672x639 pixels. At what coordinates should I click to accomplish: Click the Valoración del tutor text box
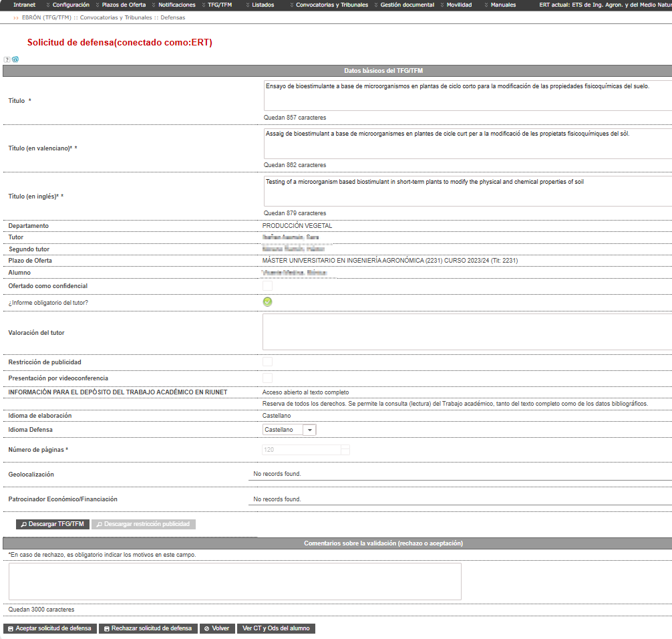pos(467,332)
